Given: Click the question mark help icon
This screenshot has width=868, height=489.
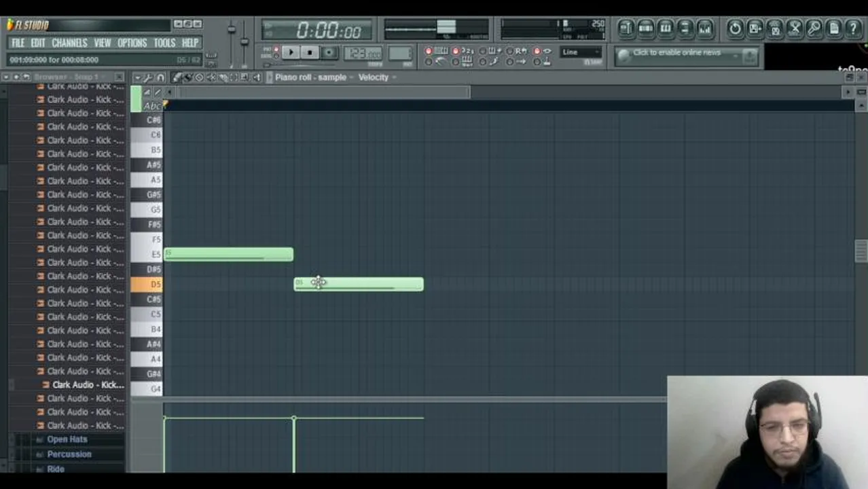Looking at the screenshot, I should (x=853, y=28).
